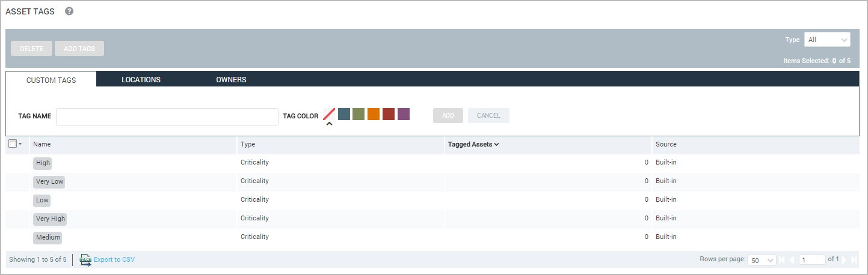Click the Very Low criticality tag
868x275 pixels.
pyautogui.click(x=49, y=181)
